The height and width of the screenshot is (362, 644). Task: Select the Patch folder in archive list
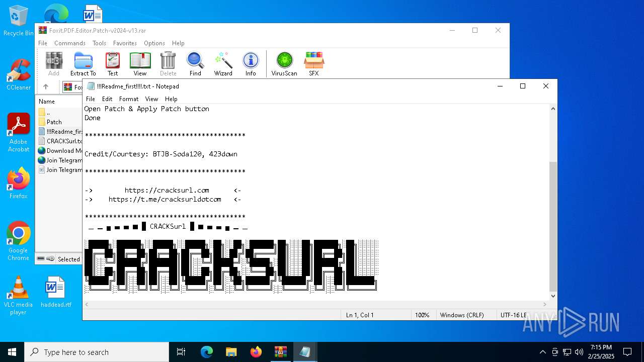54,122
